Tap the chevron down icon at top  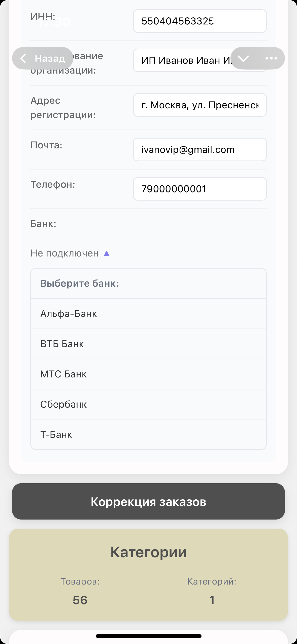[243, 58]
